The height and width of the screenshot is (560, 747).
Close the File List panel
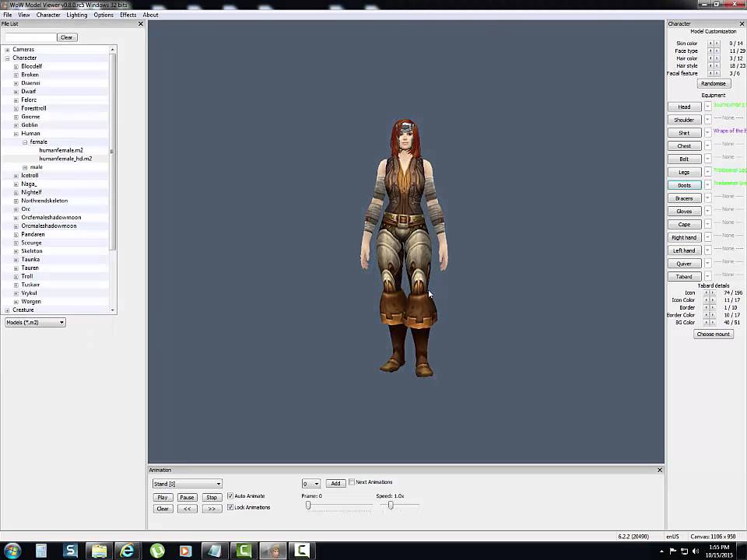[x=141, y=24]
